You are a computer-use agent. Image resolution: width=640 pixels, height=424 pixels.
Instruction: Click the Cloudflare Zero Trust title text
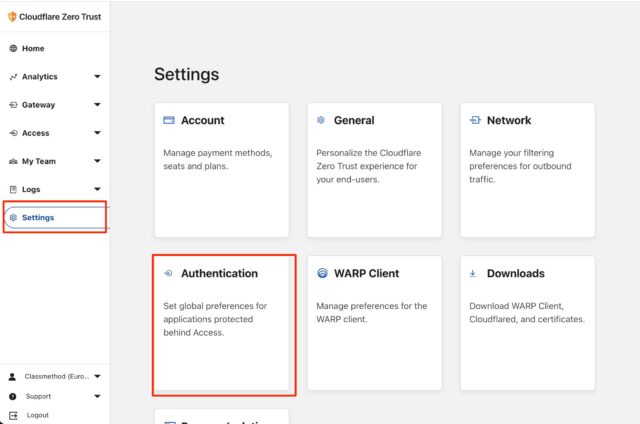60,17
